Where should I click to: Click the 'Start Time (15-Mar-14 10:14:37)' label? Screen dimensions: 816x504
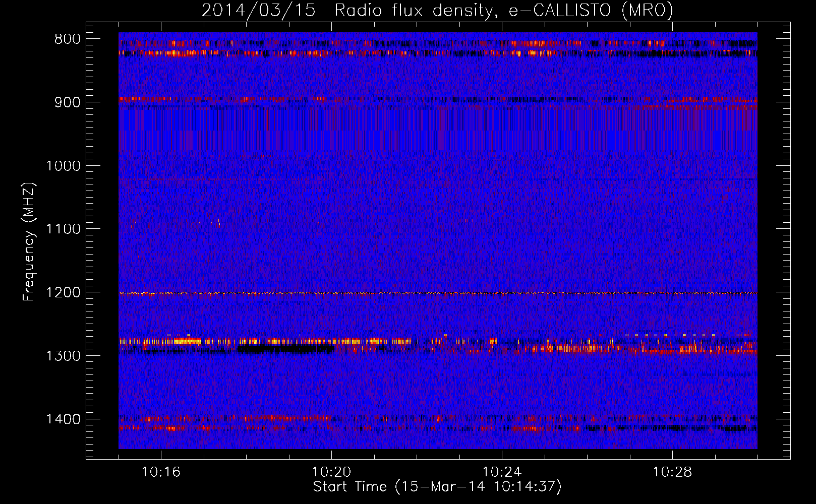(437, 487)
